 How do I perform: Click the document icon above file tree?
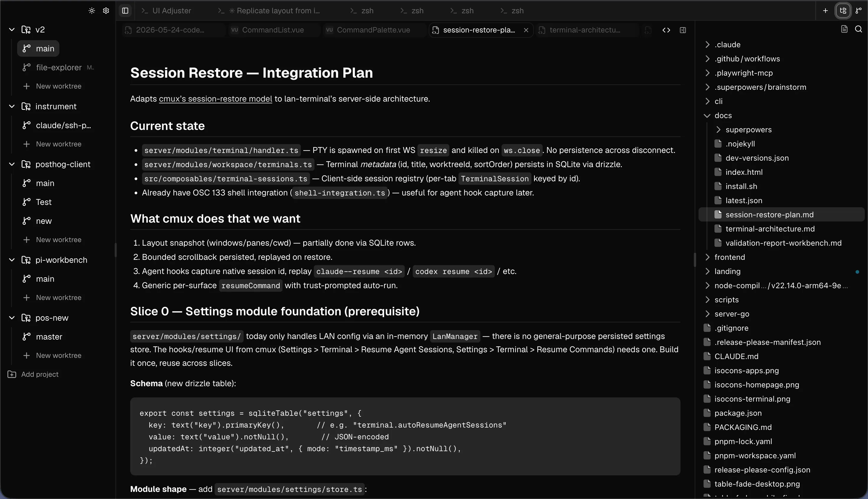[844, 29]
